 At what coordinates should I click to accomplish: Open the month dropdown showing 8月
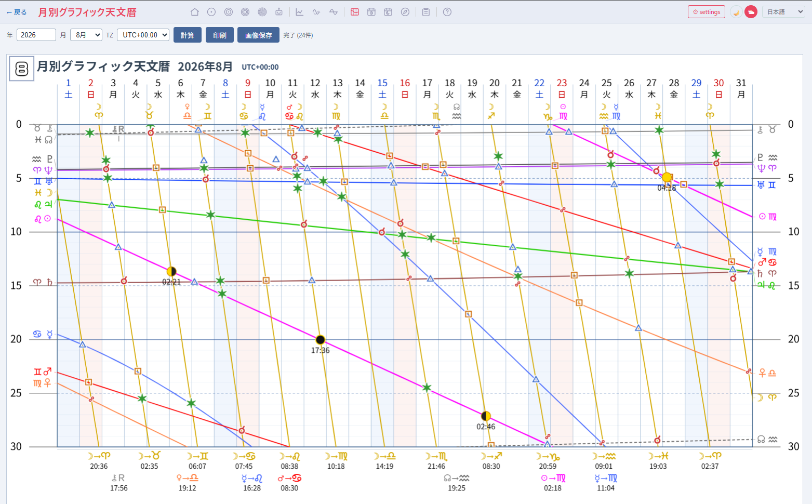click(86, 35)
